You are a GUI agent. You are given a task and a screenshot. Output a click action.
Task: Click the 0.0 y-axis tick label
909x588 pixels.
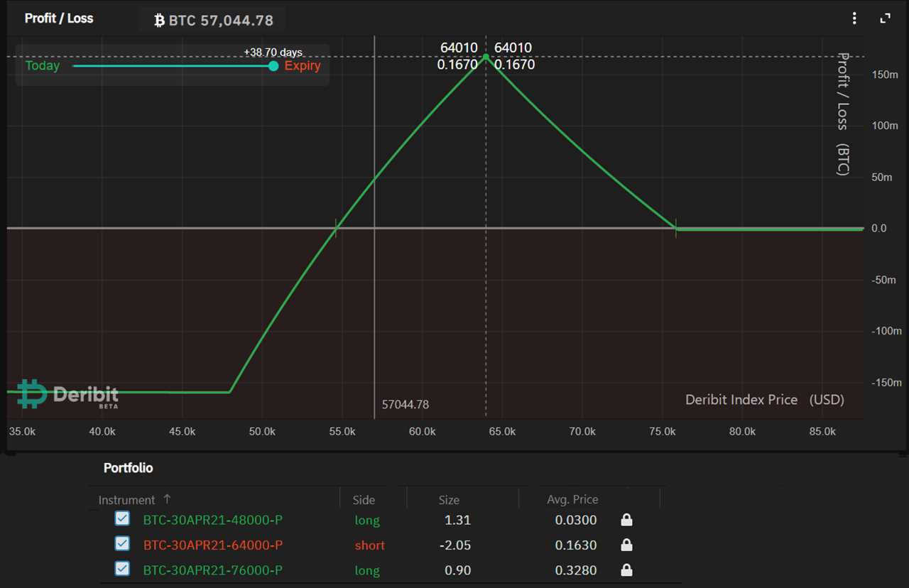878,228
